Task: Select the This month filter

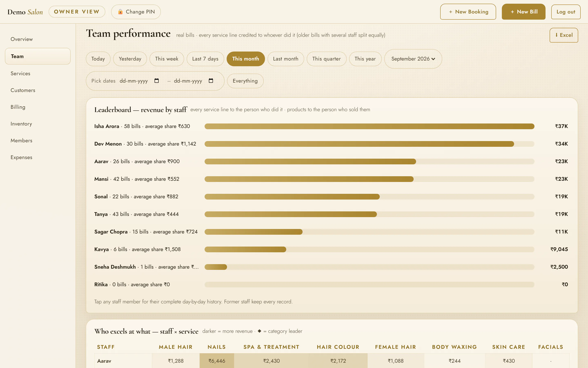Action: (246, 59)
